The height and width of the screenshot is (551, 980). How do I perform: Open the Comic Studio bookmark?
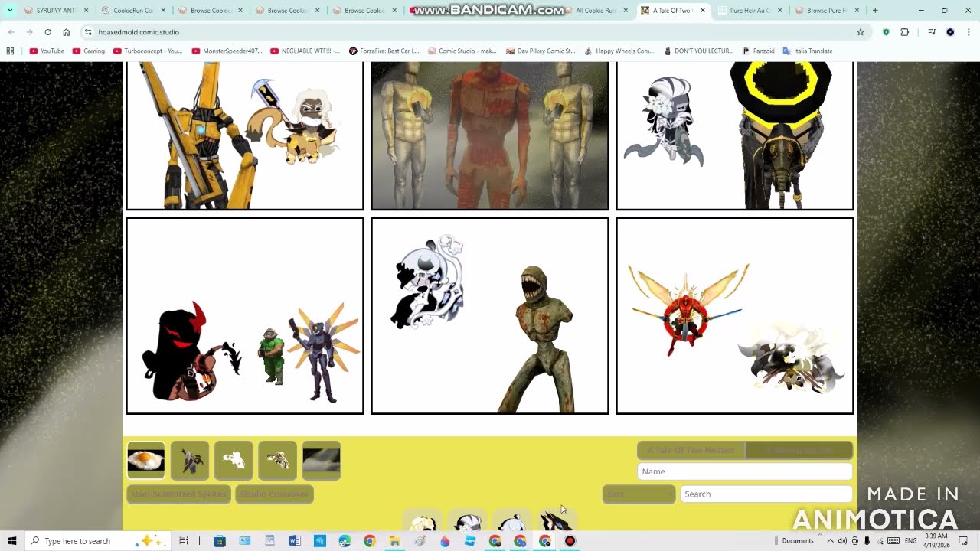tap(462, 51)
